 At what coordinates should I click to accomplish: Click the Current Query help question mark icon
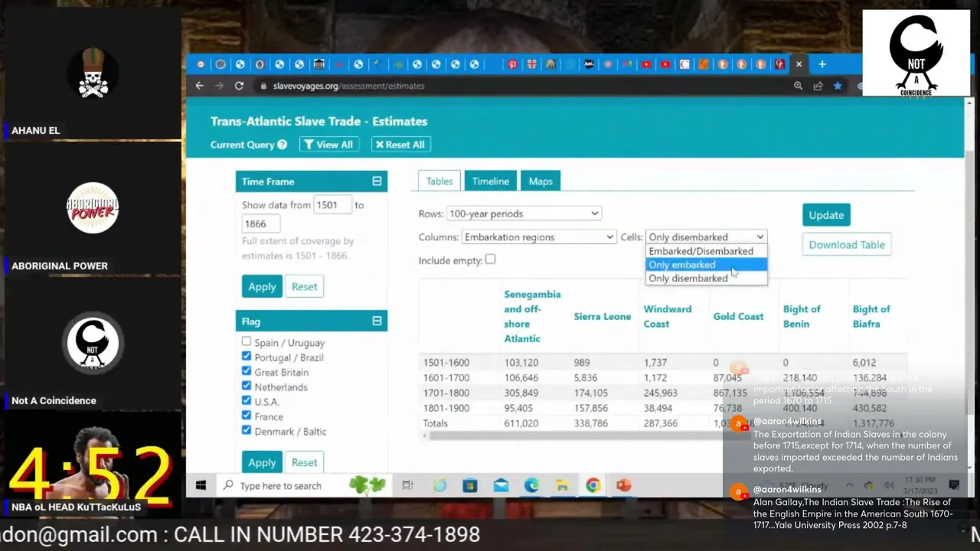pyautogui.click(x=282, y=145)
